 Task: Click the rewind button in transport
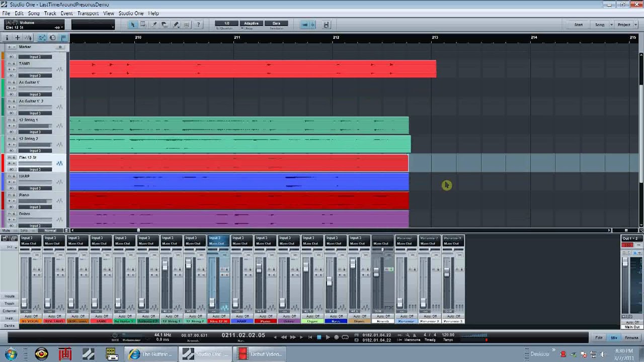[284, 337]
